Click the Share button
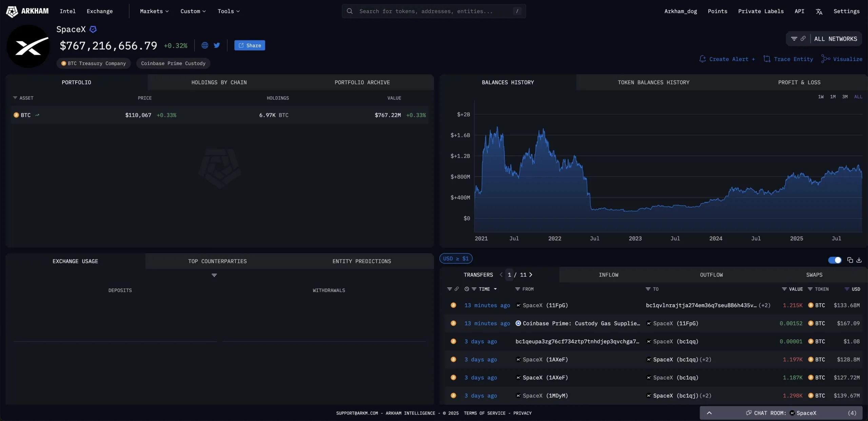Viewport: 868px width, 421px height. [250, 45]
